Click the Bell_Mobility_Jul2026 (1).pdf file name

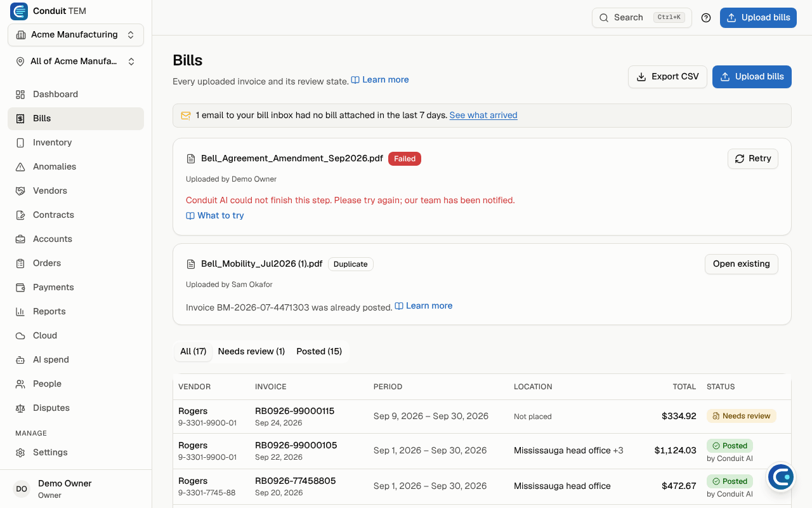(x=262, y=264)
